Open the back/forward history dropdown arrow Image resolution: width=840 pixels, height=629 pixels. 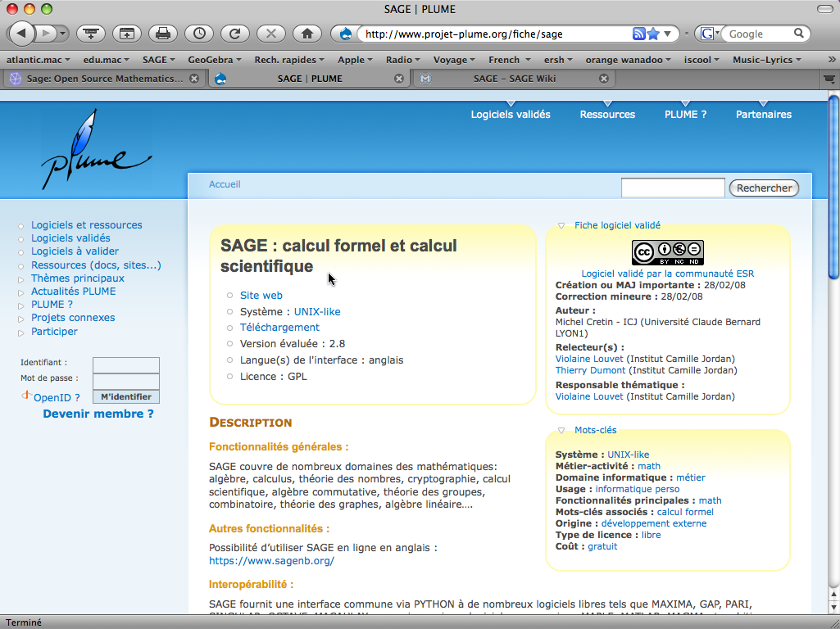click(x=62, y=34)
